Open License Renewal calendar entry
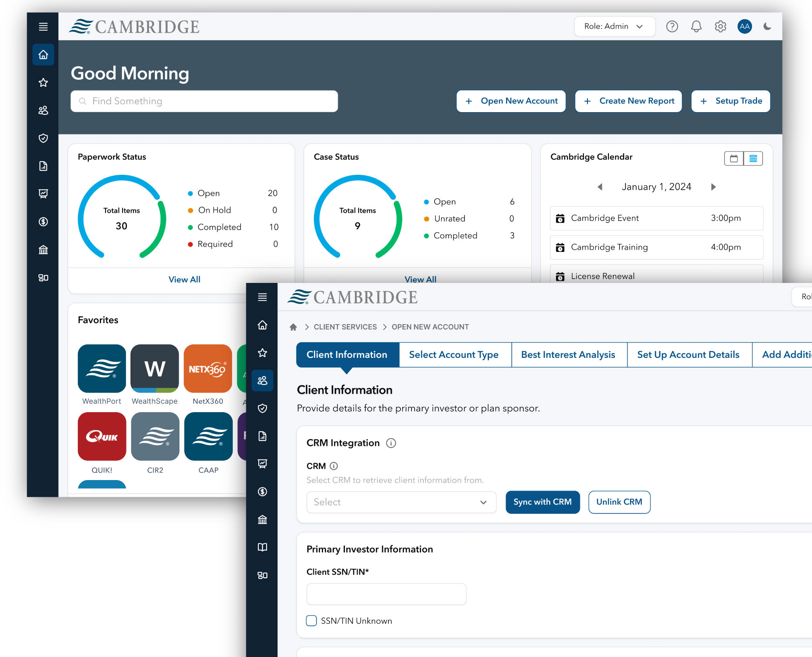 pyautogui.click(x=657, y=274)
